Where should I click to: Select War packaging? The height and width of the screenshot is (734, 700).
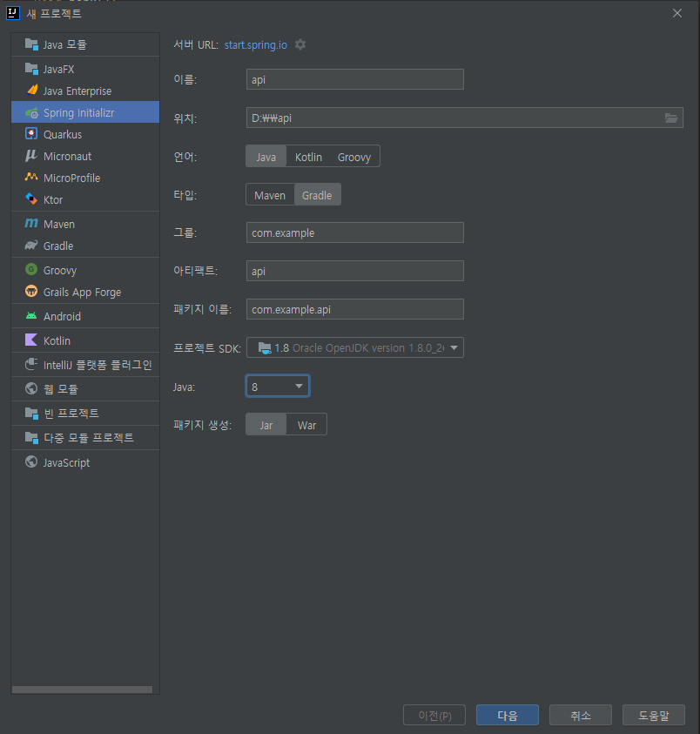coord(306,425)
